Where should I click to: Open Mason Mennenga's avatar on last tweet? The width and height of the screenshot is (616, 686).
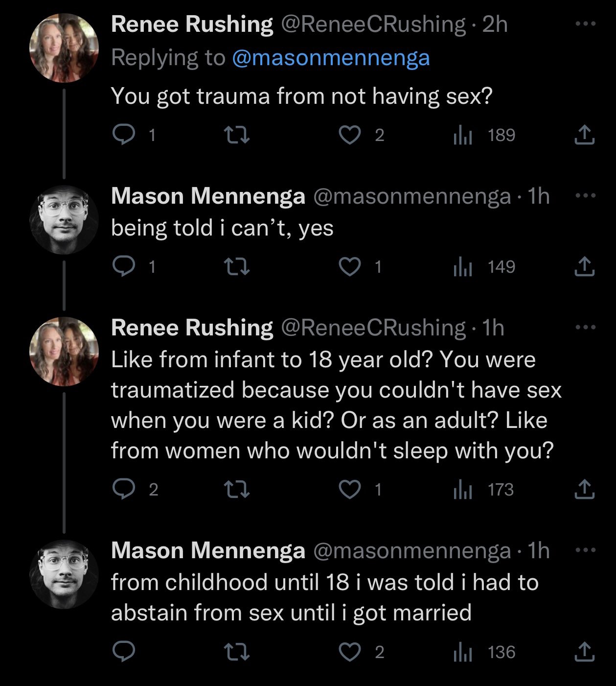[x=64, y=574]
